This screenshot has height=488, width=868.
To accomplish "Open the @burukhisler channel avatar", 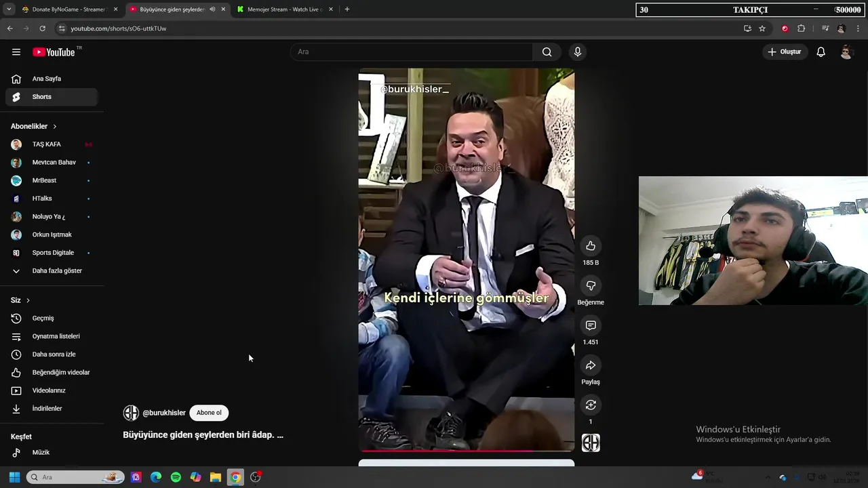I will (131, 413).
